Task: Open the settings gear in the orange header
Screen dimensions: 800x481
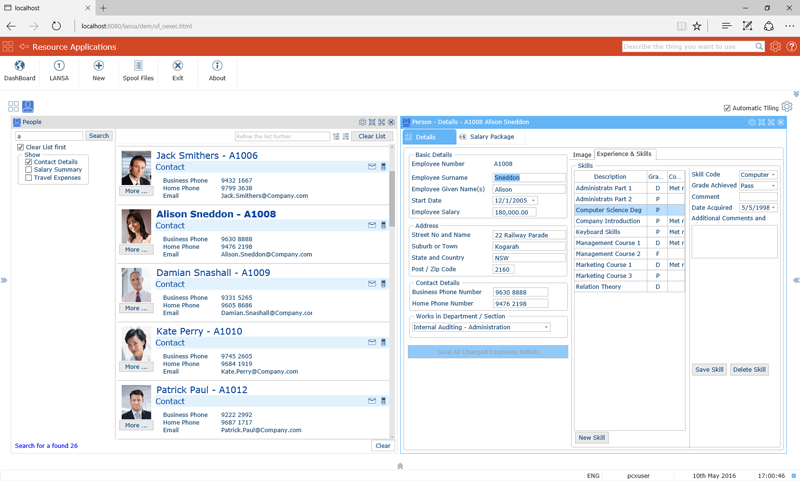Action: click(775, 47)
